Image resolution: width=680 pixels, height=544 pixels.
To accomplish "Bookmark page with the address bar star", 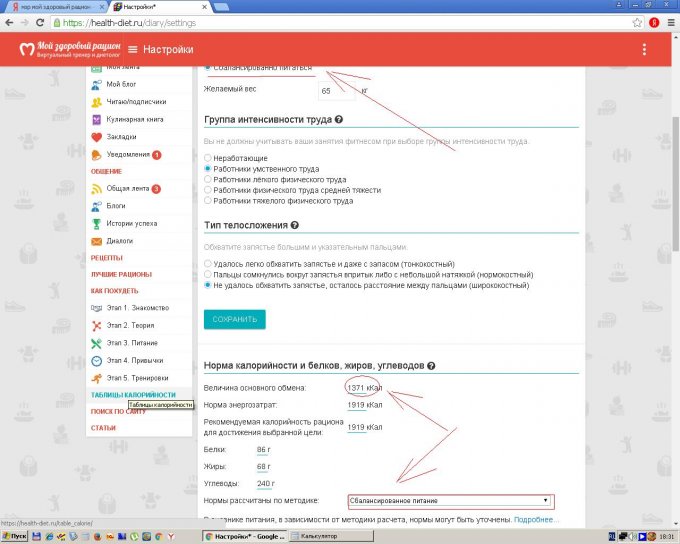I will point(638,21).
